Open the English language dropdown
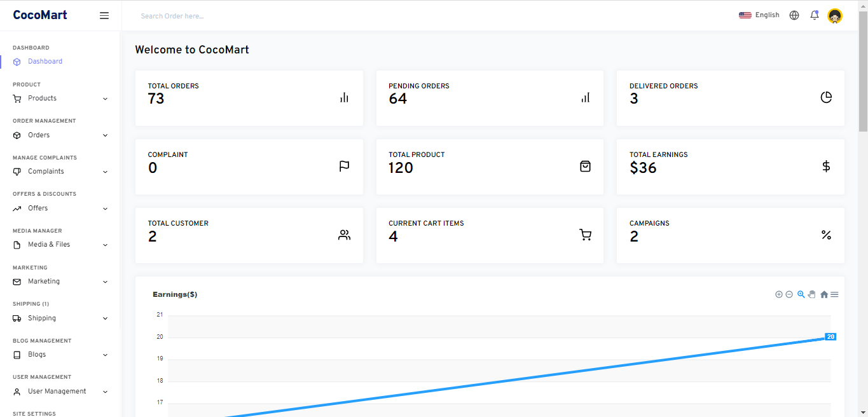The width and height of the screenshot is (868, 417). tap(759, 15)
